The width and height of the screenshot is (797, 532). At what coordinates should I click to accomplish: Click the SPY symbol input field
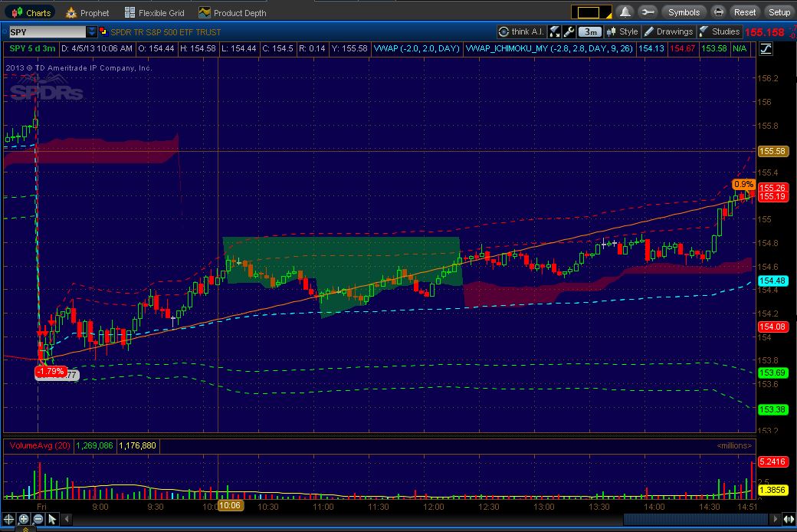click(x=48, y=32)
